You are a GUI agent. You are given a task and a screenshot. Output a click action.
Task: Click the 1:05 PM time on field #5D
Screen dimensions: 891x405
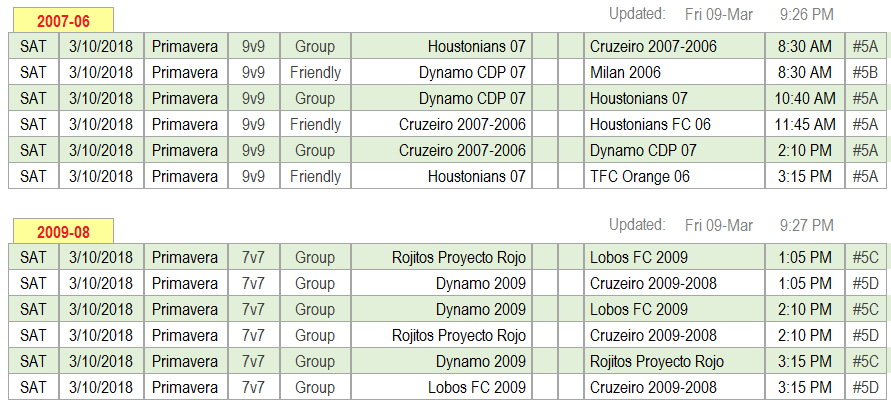[805, 283]
